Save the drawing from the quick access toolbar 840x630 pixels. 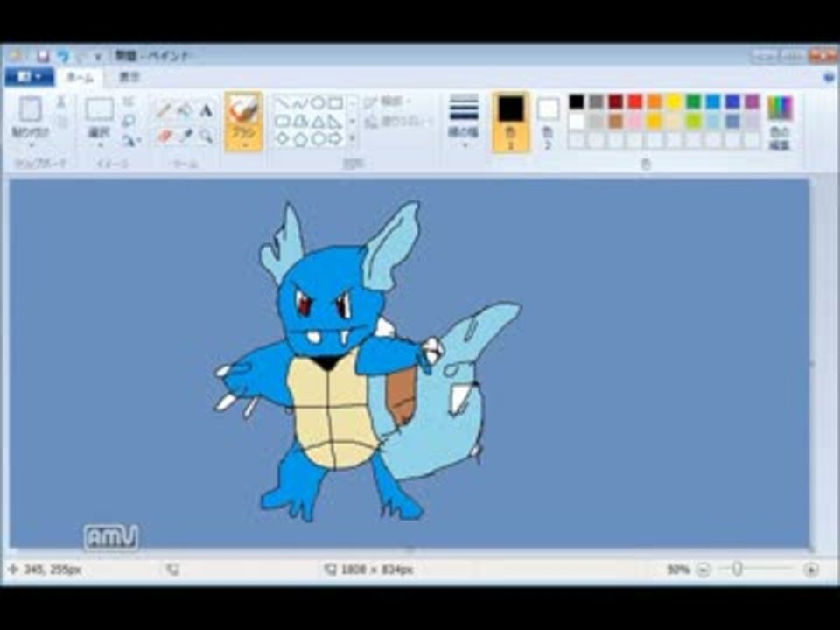pos(43,56)
